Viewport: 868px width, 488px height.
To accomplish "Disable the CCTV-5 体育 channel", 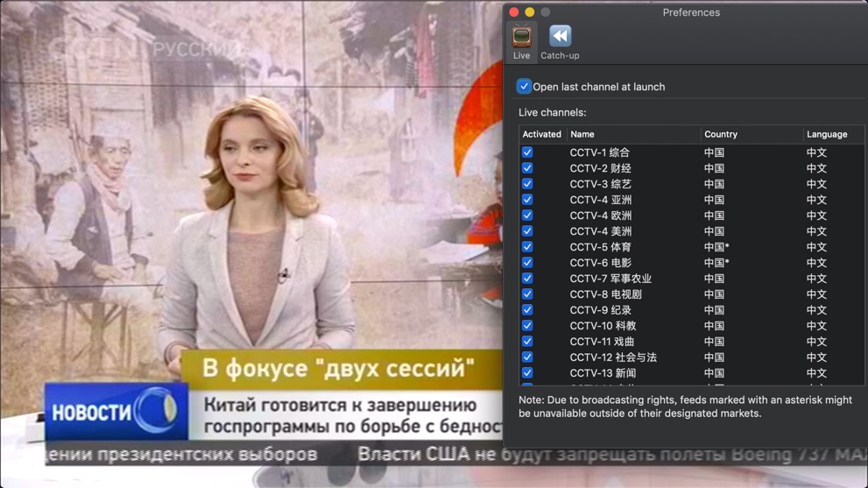I will [527, 247].
